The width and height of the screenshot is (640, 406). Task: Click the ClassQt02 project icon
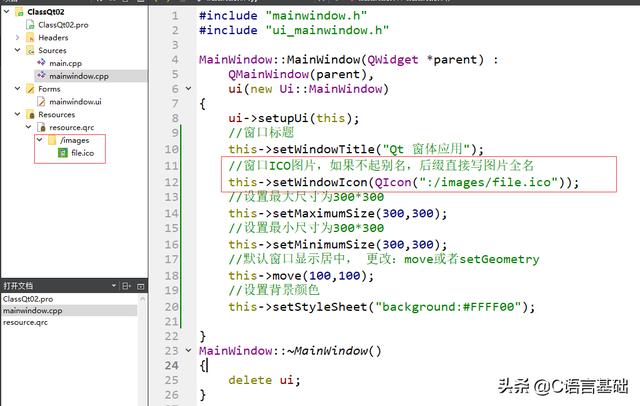pos(19,12)
